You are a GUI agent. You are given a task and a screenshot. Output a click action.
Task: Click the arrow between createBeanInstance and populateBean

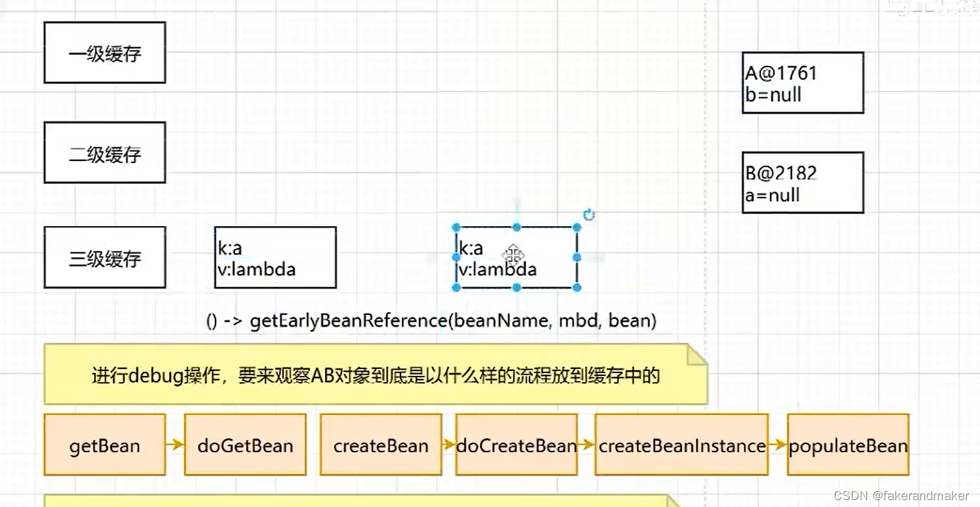pos(778,445)
